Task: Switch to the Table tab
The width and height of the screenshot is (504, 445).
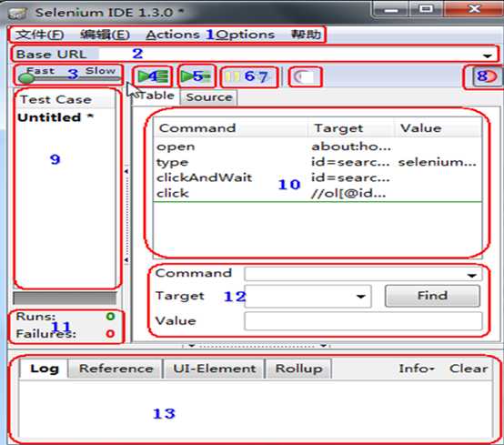Action: tap(156, 96)
